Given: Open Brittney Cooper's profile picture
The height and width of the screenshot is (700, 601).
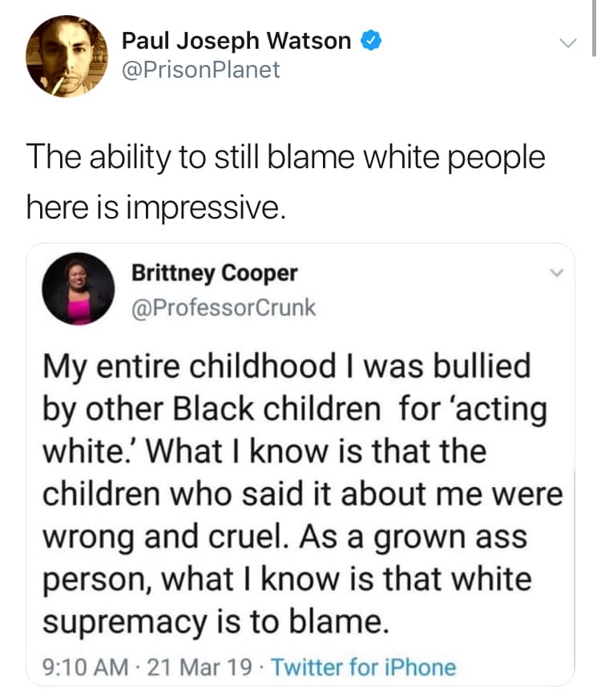Looking at the screenshot, I should pyautogui.click(x=78, y=288).
